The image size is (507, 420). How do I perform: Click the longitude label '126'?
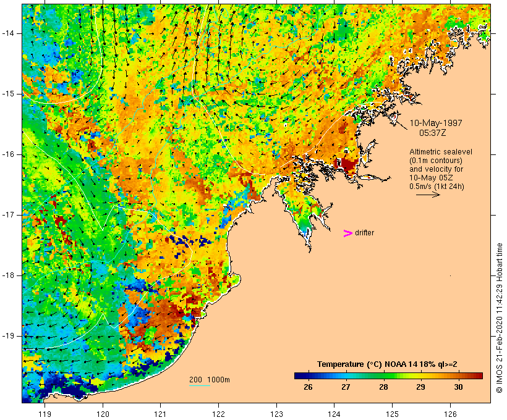(x=450, y=414)
